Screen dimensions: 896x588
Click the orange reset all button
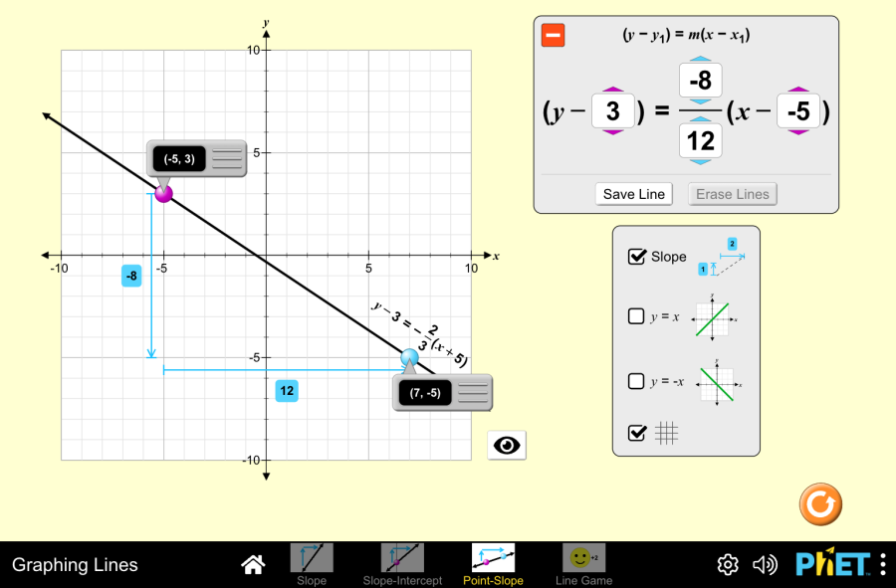820,504
